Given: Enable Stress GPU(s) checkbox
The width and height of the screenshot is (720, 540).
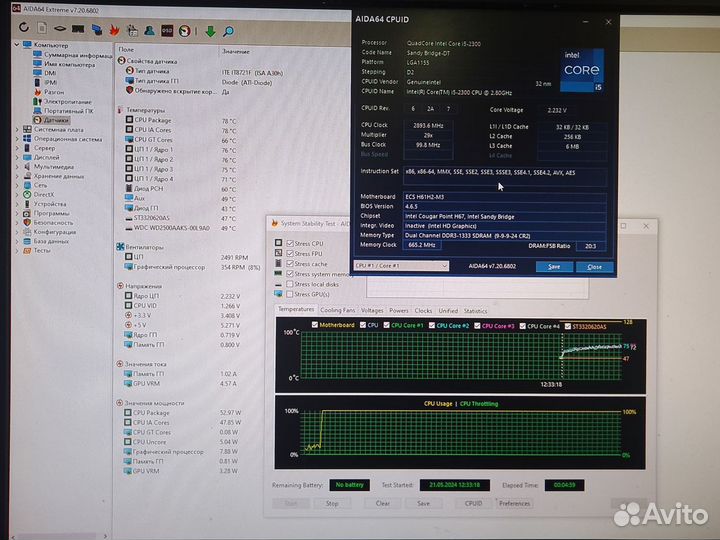Looking at the screenshot, I should 290,294.
